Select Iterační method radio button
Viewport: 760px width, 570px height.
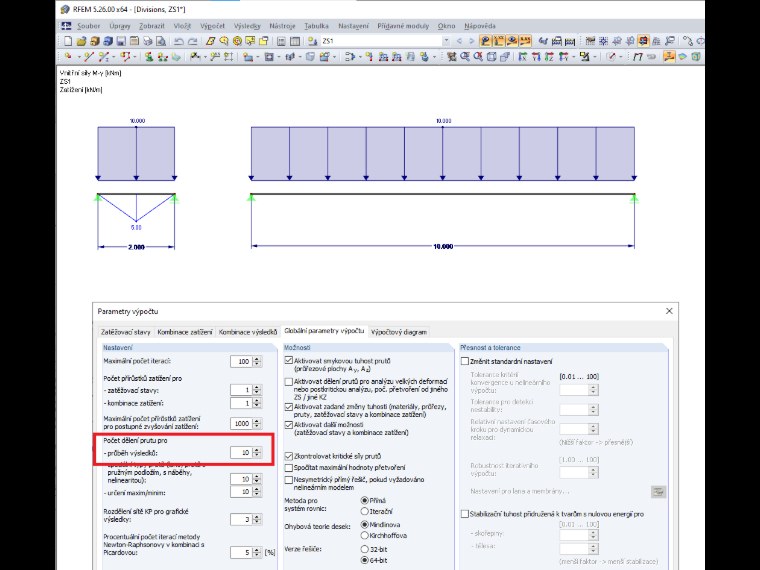click(x=364, y=511)
